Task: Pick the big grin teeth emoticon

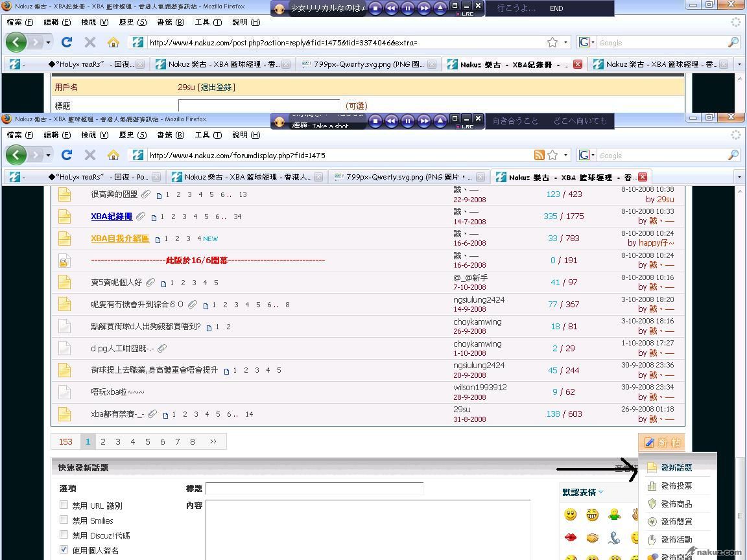Action: (x=592, y=515)
